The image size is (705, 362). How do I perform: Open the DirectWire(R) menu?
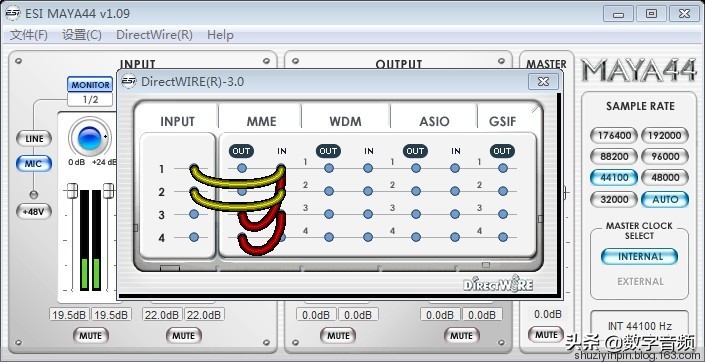[x=154, y=35]
